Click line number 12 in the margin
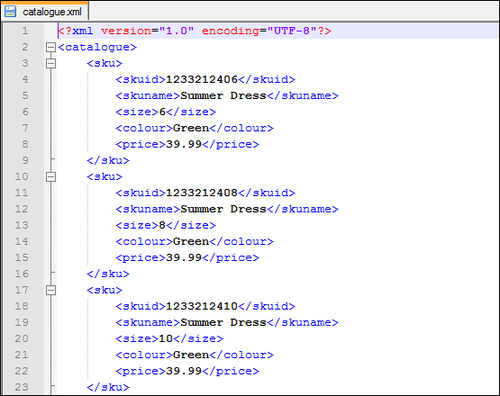 [x=21, y=209]
